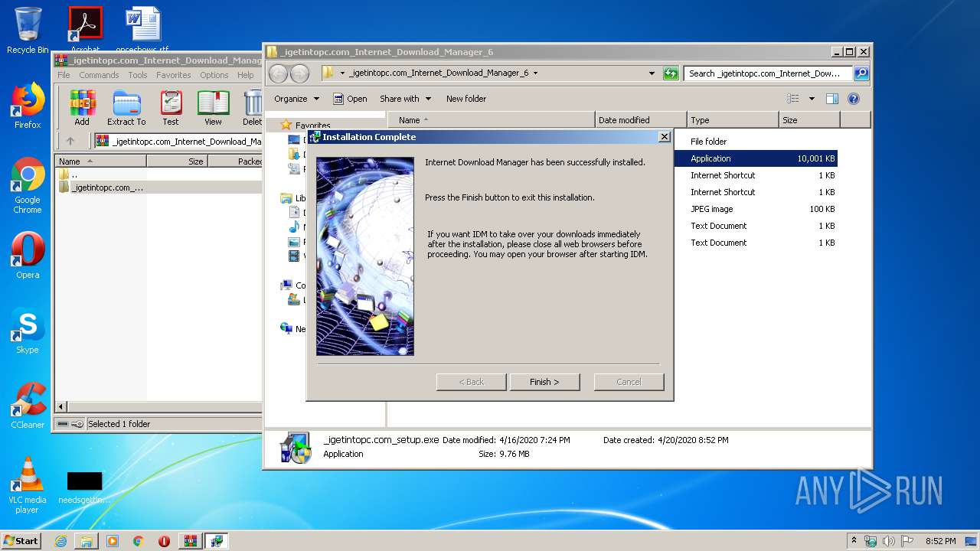
Task: Close the Installation Complete dialog
Action: (664, 137)
